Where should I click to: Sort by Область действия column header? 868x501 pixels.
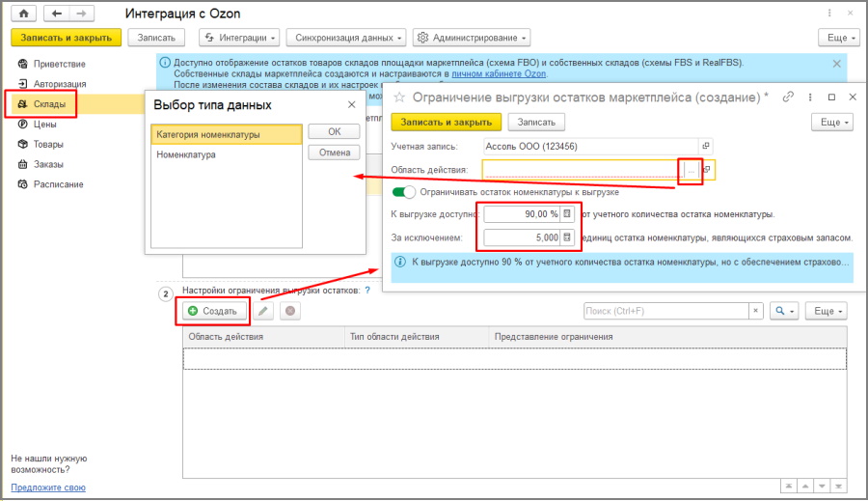[263, 336]
